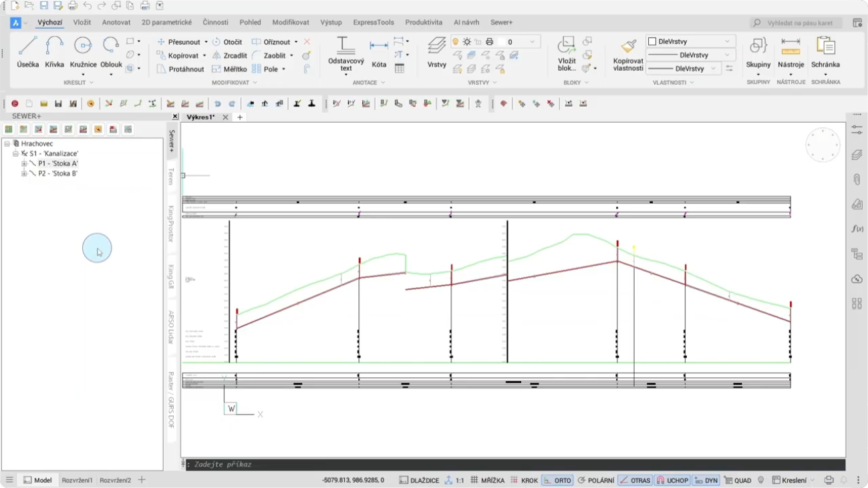Image resolution: width=868 pixels, height=488 pixels.
Task: Collapse the S1 - 'Kanalizace' tree node
Action: [x=15, y=154]
